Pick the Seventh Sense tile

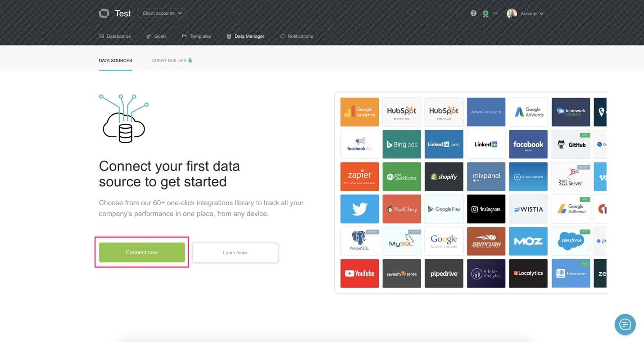point(402,273)
